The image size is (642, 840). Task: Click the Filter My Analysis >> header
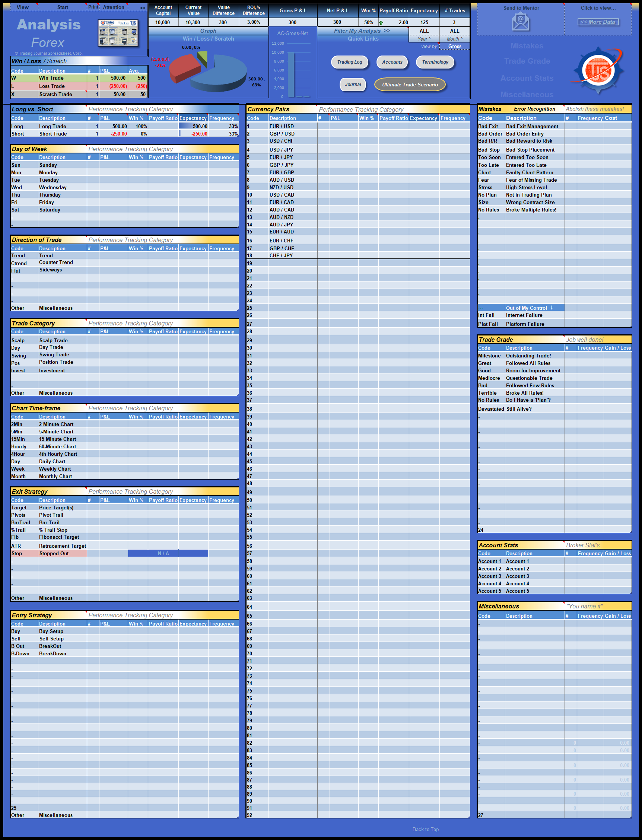click(x=362, y=31)
